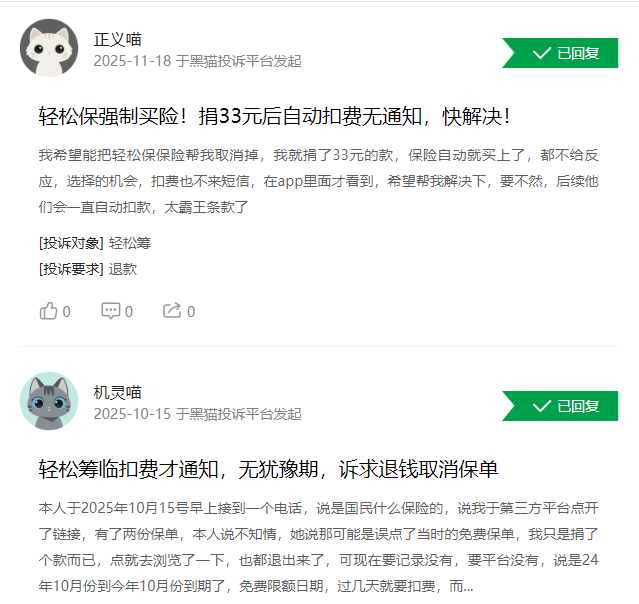Image resolution: width=639 pixels, height=604 pixels.
Task: Open comments on the first complaint post
Action: coord(110,311)
